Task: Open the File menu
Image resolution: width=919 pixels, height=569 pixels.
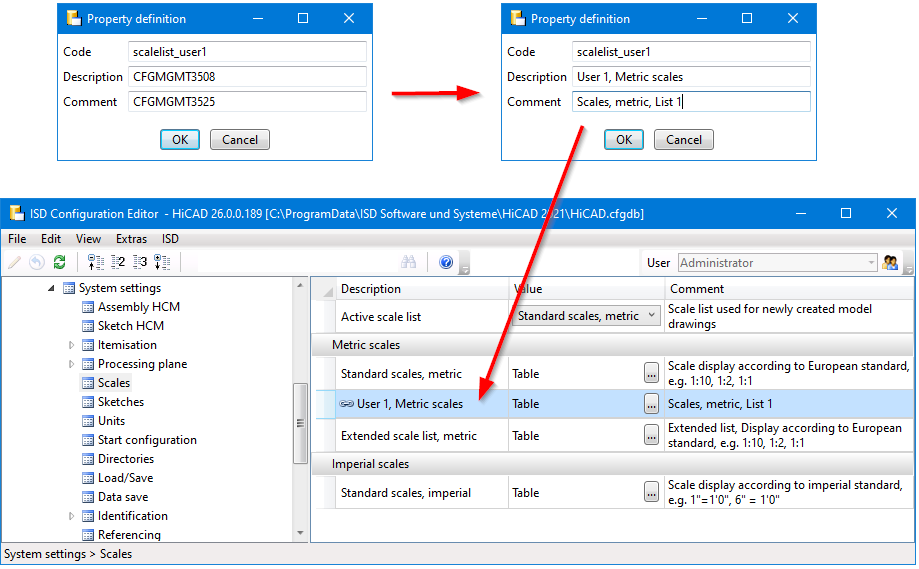Action: tap(17, 238)
